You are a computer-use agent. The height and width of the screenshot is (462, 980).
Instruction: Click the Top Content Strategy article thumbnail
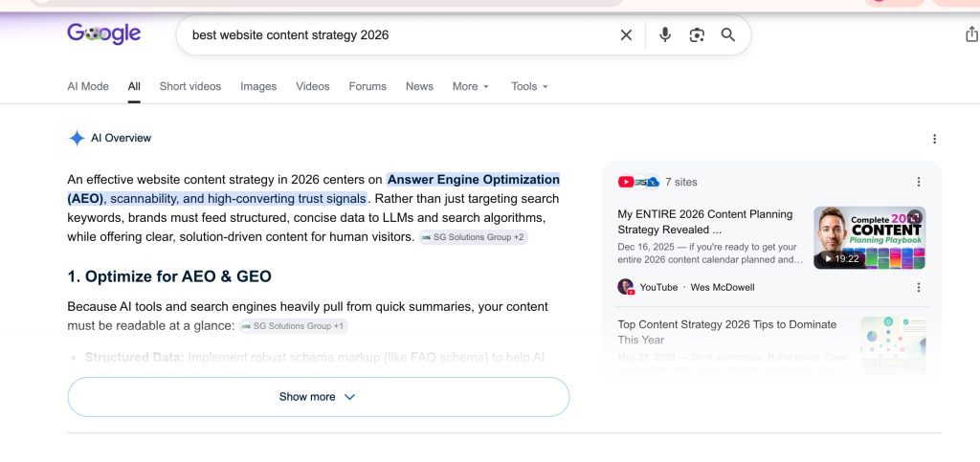tap(893, 342)
